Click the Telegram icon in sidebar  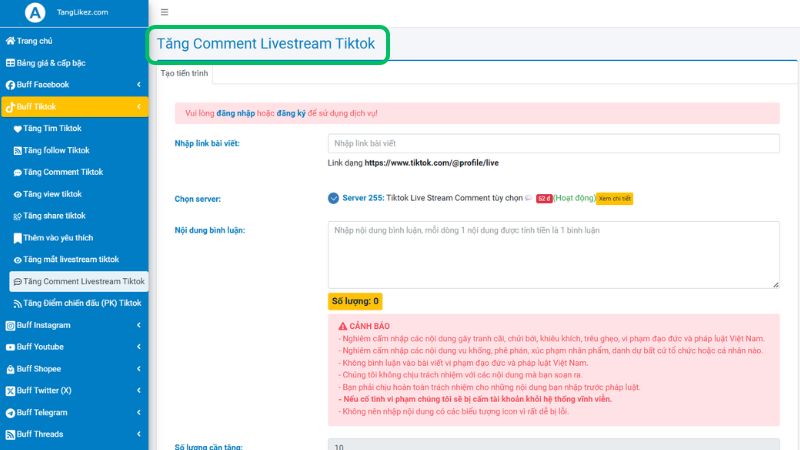click(10, 413)
